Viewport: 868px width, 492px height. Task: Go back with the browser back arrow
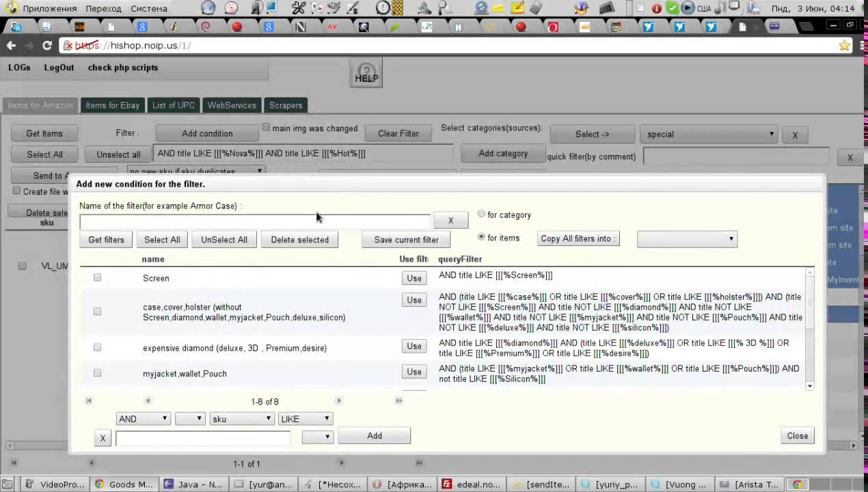12,45
